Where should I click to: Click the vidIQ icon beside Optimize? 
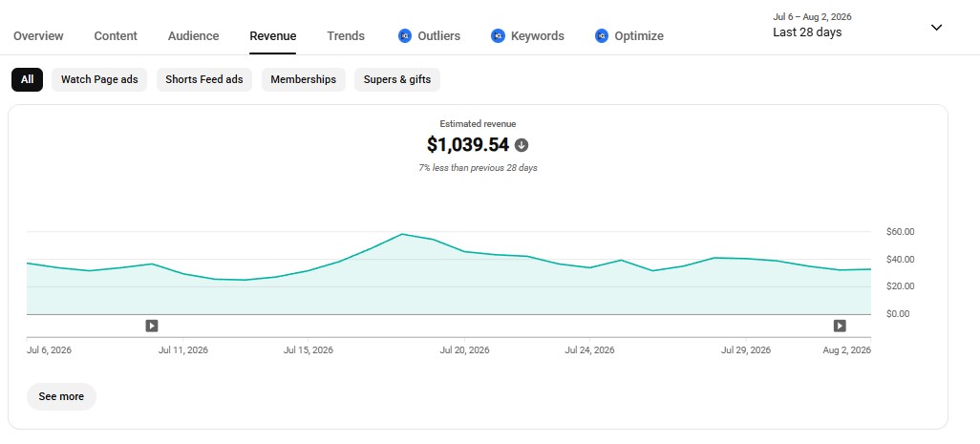point(601,35)
